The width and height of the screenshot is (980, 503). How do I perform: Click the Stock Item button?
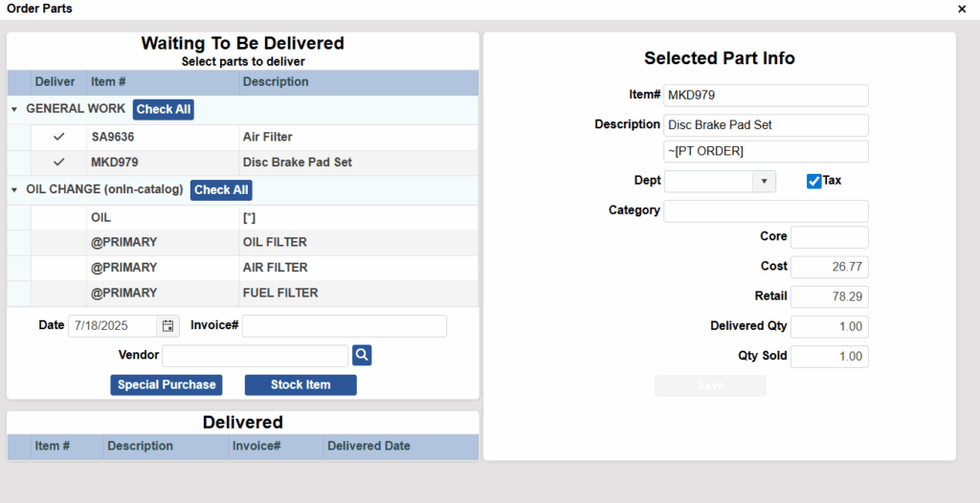[301, 385]
